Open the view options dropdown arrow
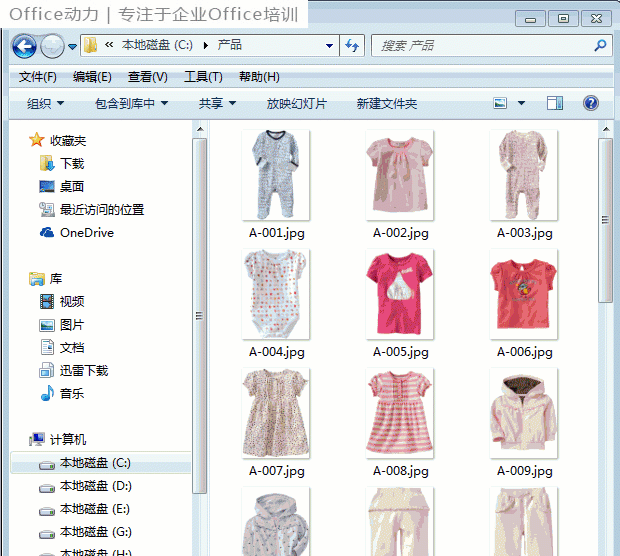The width and height of the screenshot is (620, 556). (x=522, y=103)
